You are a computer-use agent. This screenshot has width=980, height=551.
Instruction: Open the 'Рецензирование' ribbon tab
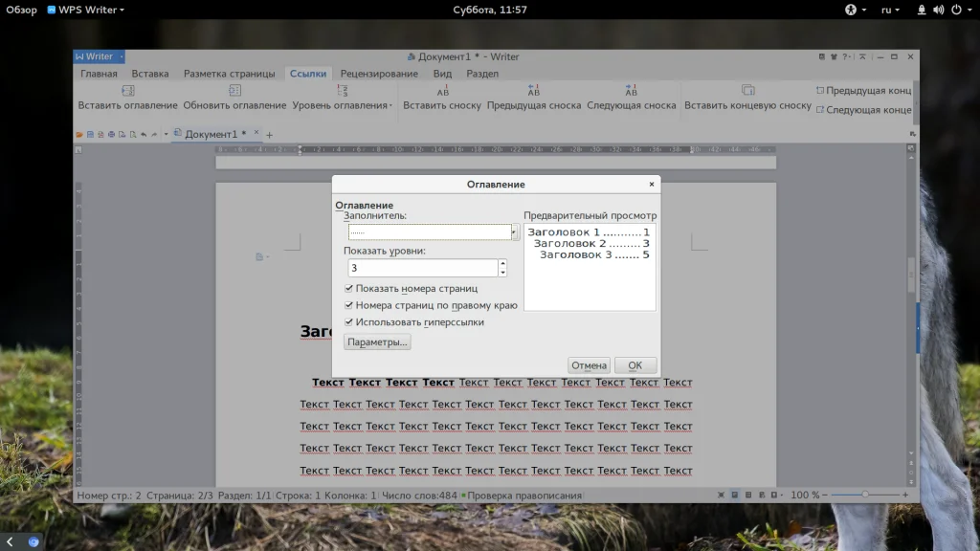click(x=379, y=74)
